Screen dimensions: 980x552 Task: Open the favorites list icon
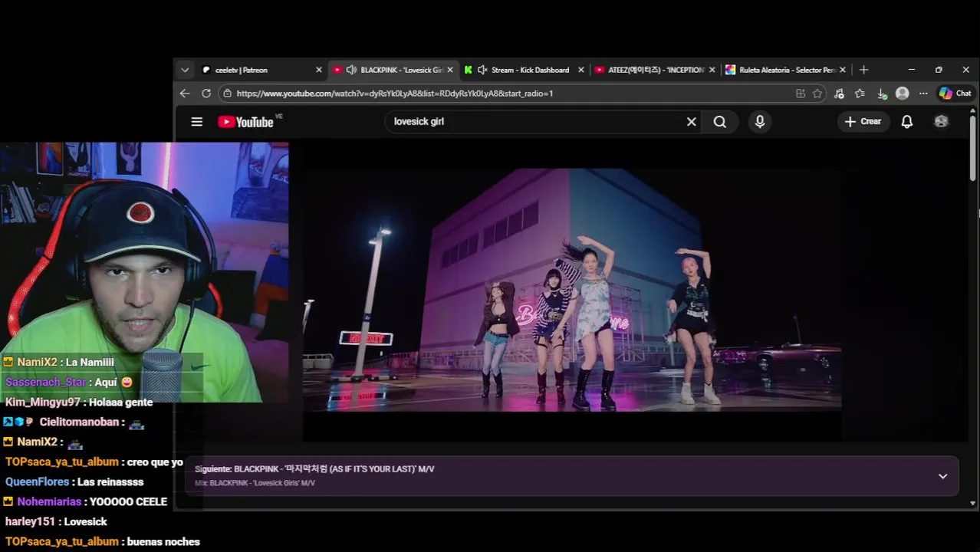[860, 94]
